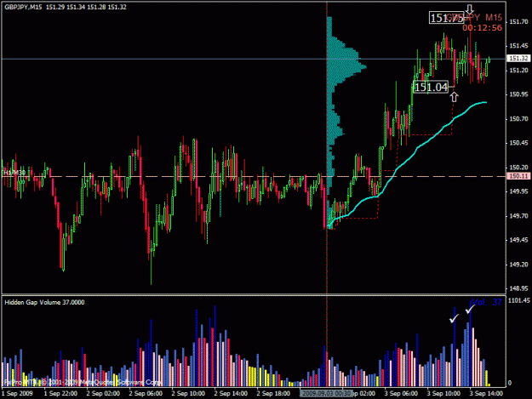532x399 pixels.
Task: Click the 151.45 price axis label
Action: (x=518, y=46)
